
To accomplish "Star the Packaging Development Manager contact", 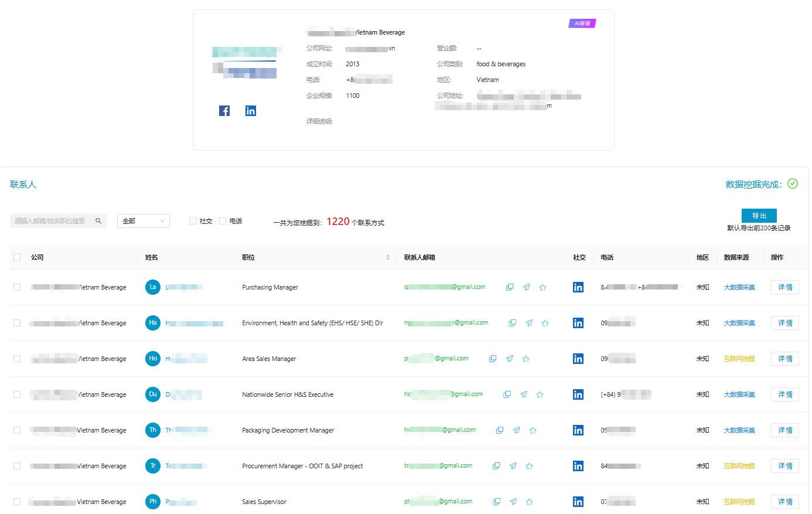I will pos(533,430).
